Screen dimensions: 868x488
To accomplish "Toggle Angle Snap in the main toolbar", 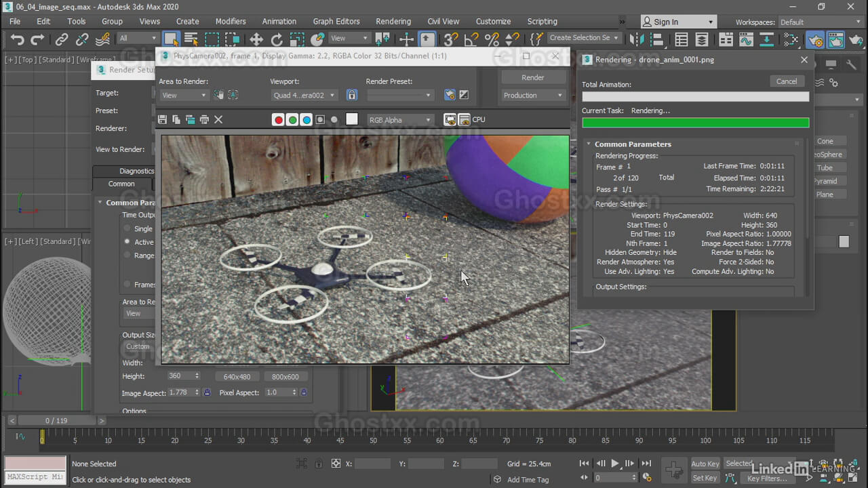I will pyautogui.click(x=471, y=39).
